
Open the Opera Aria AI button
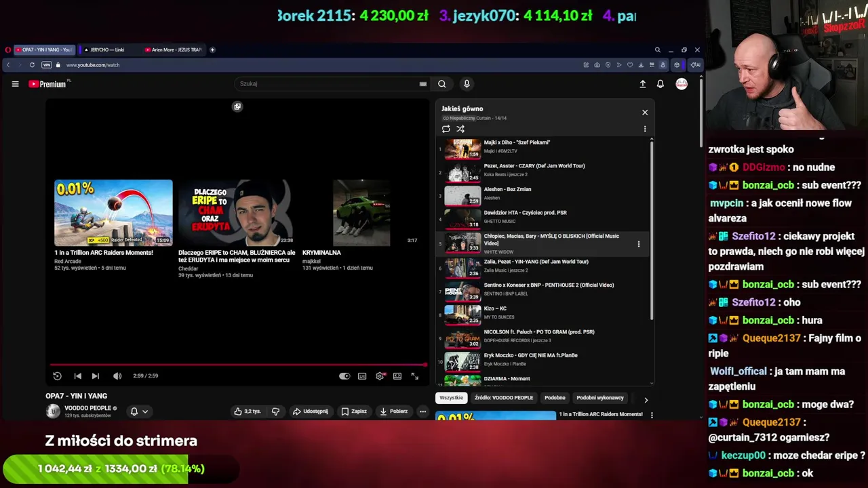pos(695,65)
